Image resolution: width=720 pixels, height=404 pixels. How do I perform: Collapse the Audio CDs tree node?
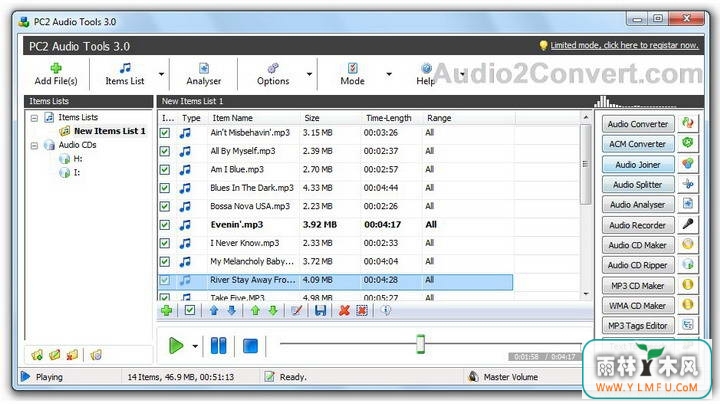coord(34,146)
